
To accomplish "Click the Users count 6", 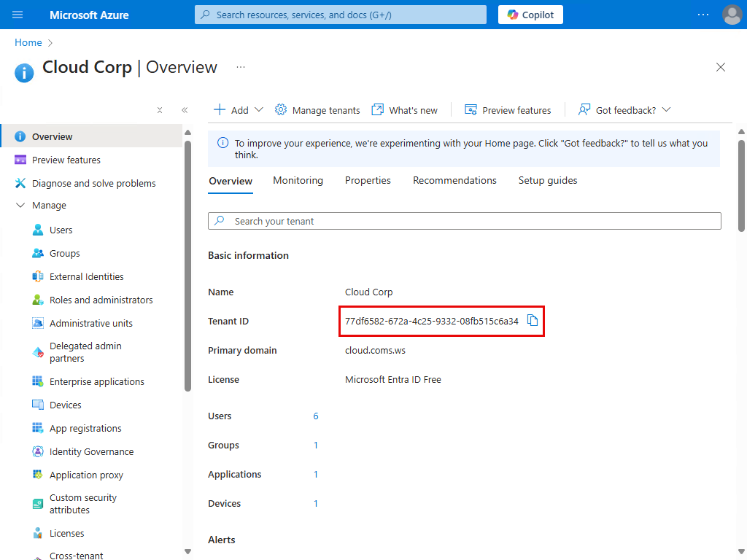I will pyautogui.click(x=315, y=416).
